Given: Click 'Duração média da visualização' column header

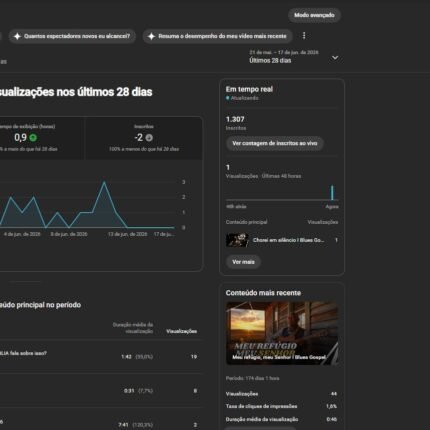Looking at the screenshot, I should [133, 328].
